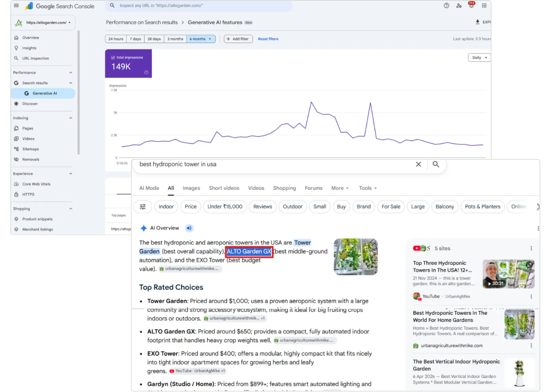Switch to Forums search tab

pos(313,188)
